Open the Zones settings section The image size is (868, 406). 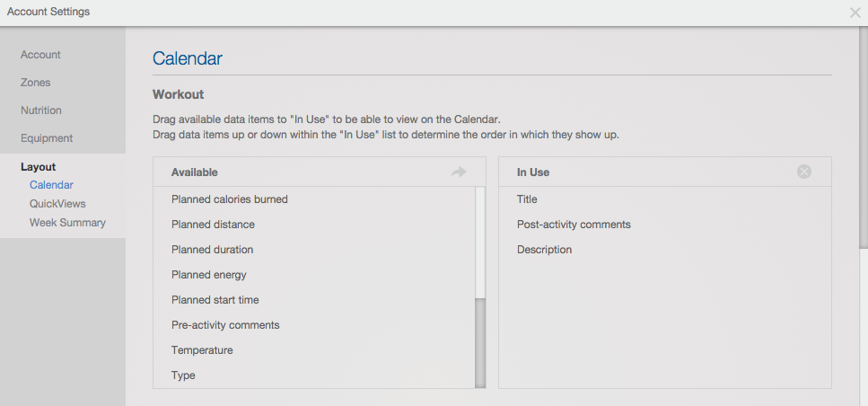[x=35, y=83]
